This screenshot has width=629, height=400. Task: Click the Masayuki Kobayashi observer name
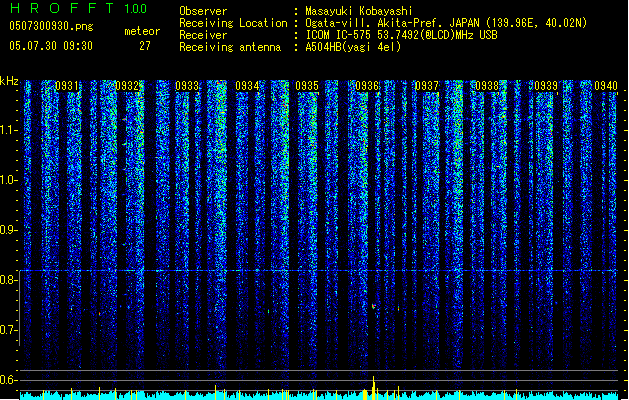[x=359, y=11]
